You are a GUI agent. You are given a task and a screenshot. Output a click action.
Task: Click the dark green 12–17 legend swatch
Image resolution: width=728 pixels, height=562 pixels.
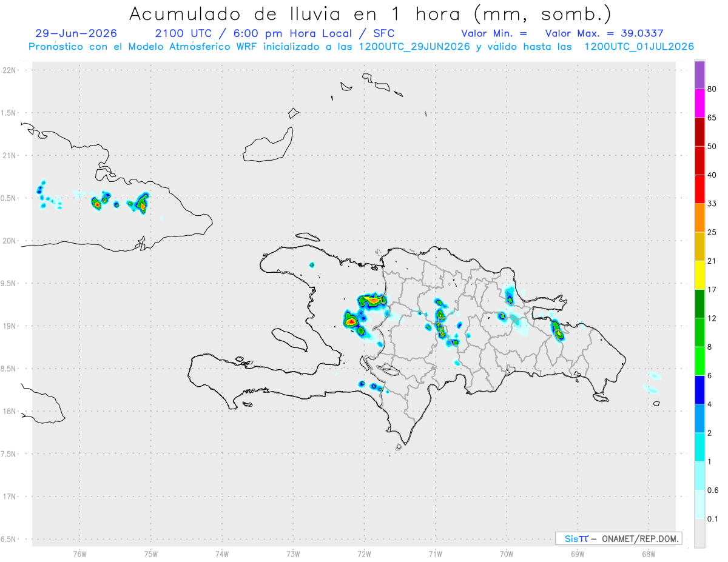tap(699, 304)
